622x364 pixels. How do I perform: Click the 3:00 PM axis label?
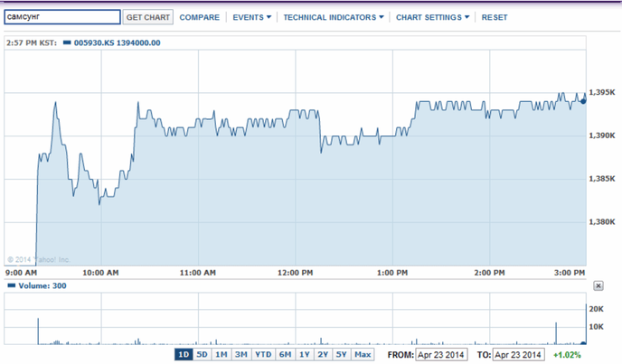click(570, 273)
